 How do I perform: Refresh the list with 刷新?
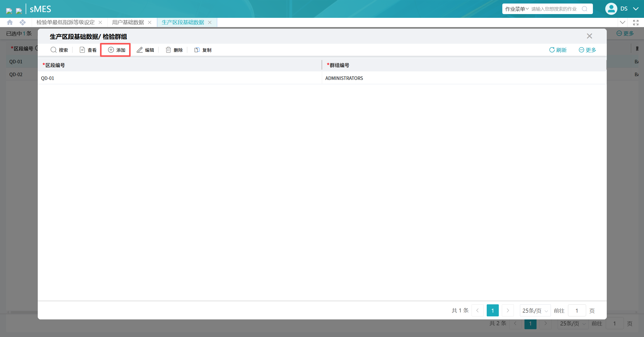pyautogui.click(x=558, y=50)
